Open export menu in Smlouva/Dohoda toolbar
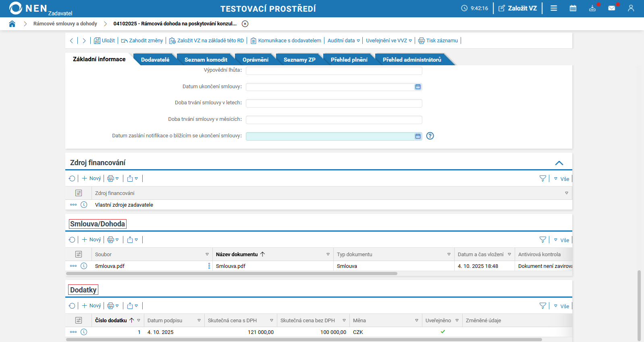The image size is (644, 342). 133,240
